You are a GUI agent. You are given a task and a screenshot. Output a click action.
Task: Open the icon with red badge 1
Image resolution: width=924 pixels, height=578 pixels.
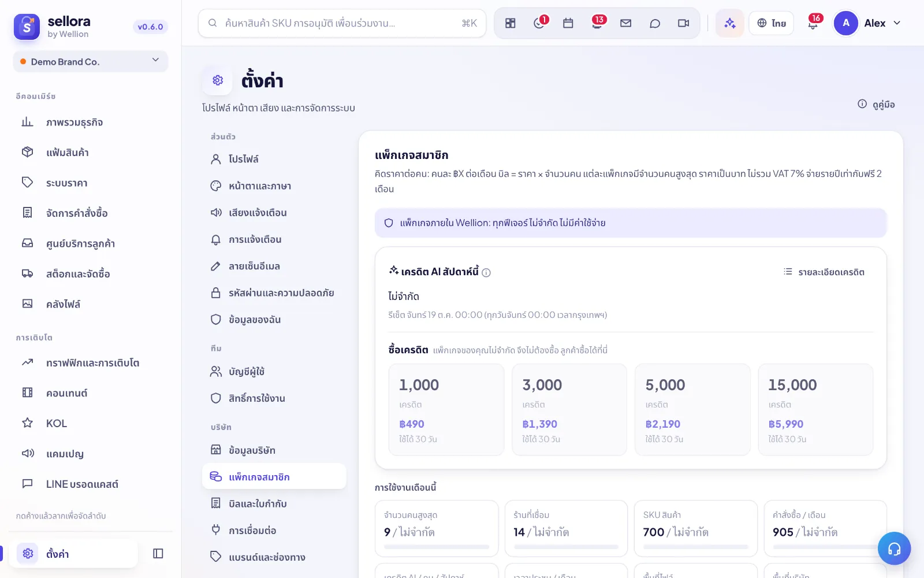(539, 23)
